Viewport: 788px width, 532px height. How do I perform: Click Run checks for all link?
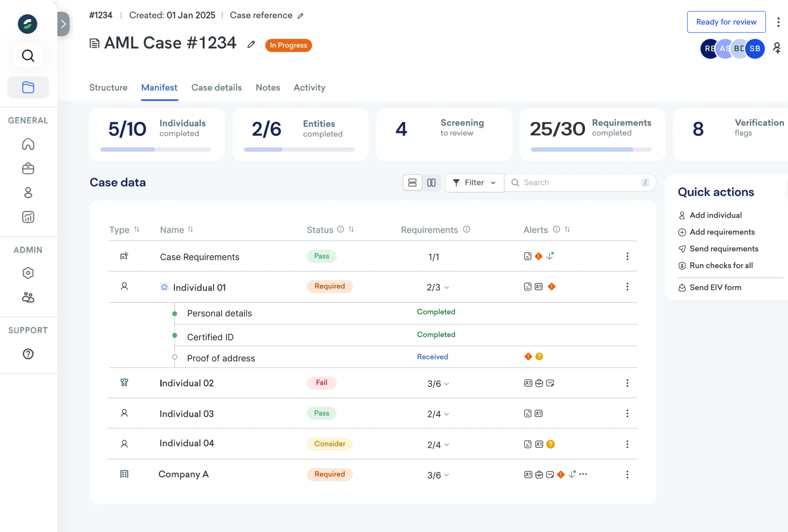point(721,266)
